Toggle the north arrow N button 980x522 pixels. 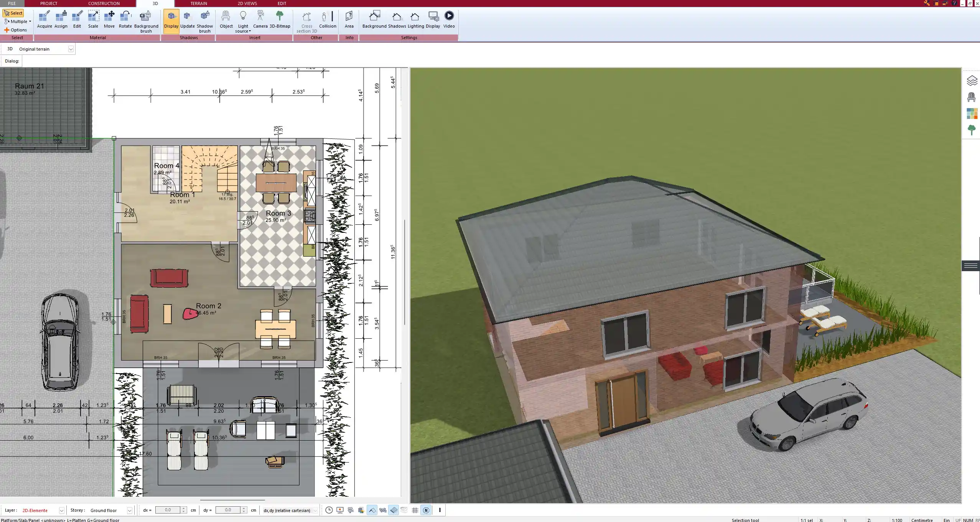click(426, 510)
